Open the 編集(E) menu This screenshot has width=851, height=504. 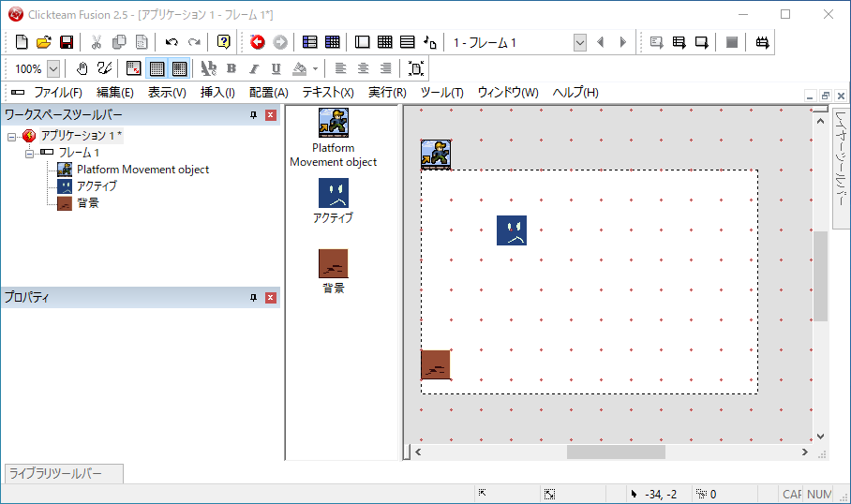115,93
